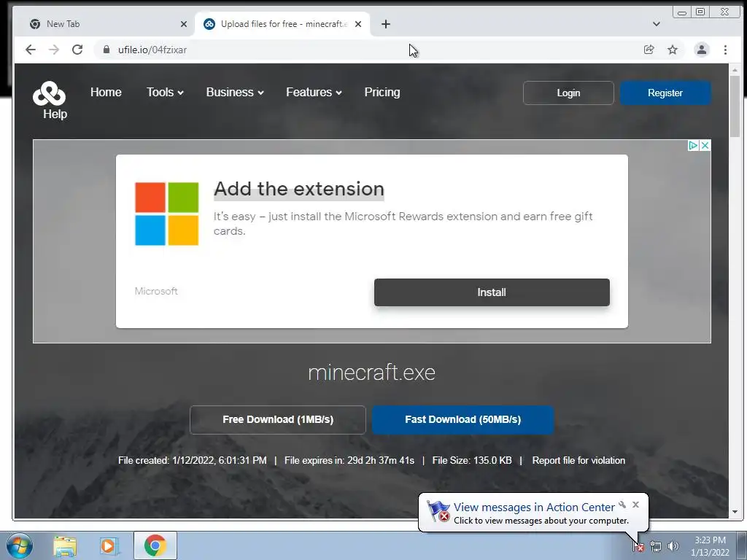747x560 pixels.
Task: Click the taskbar clock 3:23 PM
Action: click(710, 540)
